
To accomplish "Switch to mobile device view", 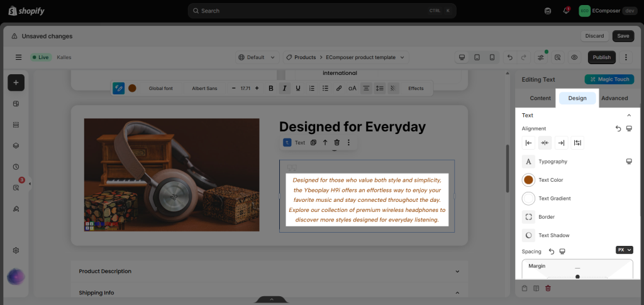I will (x=492, y=57).
